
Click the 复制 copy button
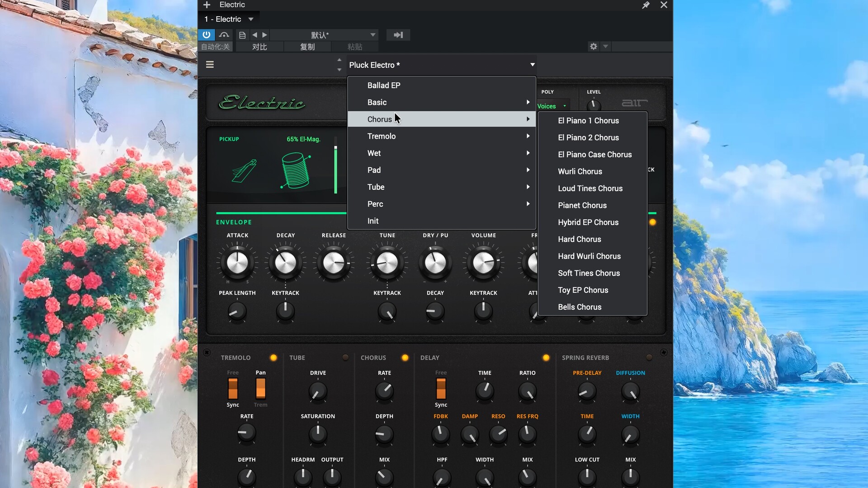click(307, 47)
